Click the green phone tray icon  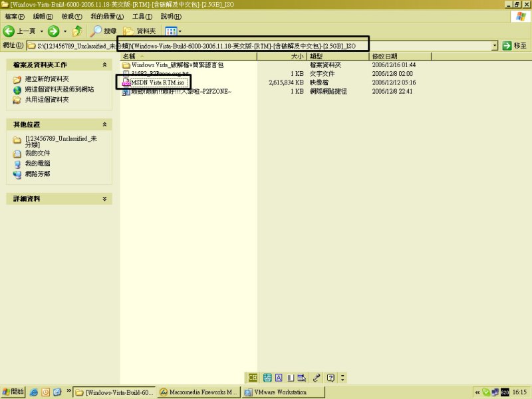(x=486, y=392)
